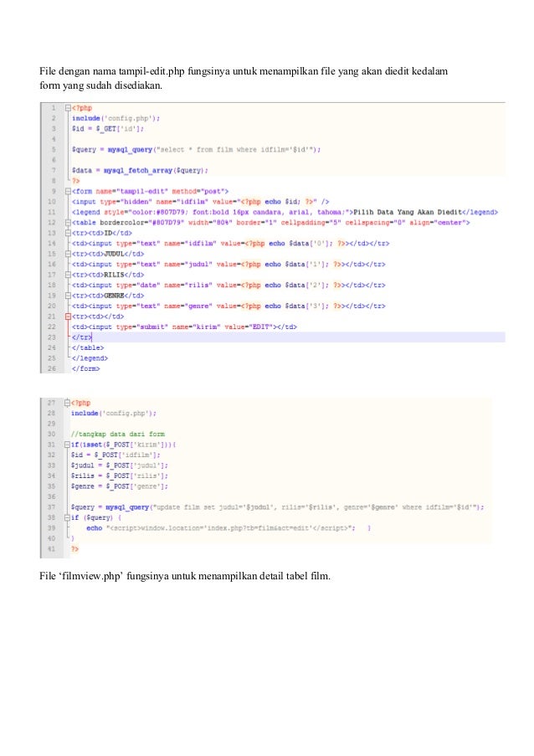Click the text input name="idfilm" on line 14
The width and height of the screenshot is (534, 756).
tap(230, 244)
